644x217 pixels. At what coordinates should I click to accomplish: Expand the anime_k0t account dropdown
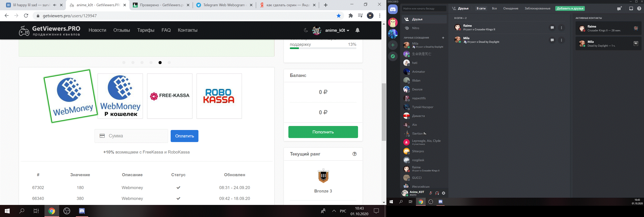click(337, 30)
